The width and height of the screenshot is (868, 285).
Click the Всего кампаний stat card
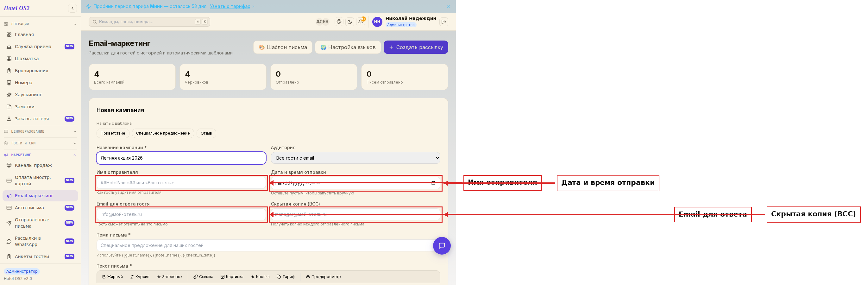point(132,77)
